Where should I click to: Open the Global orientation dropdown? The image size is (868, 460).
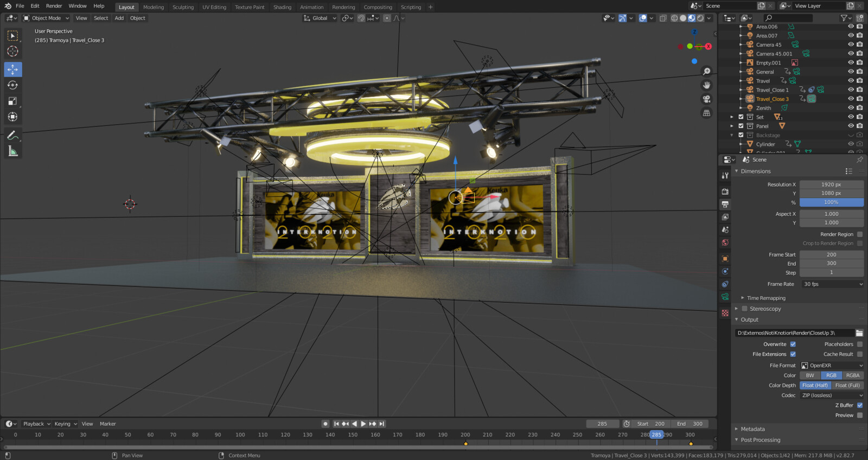320,18
